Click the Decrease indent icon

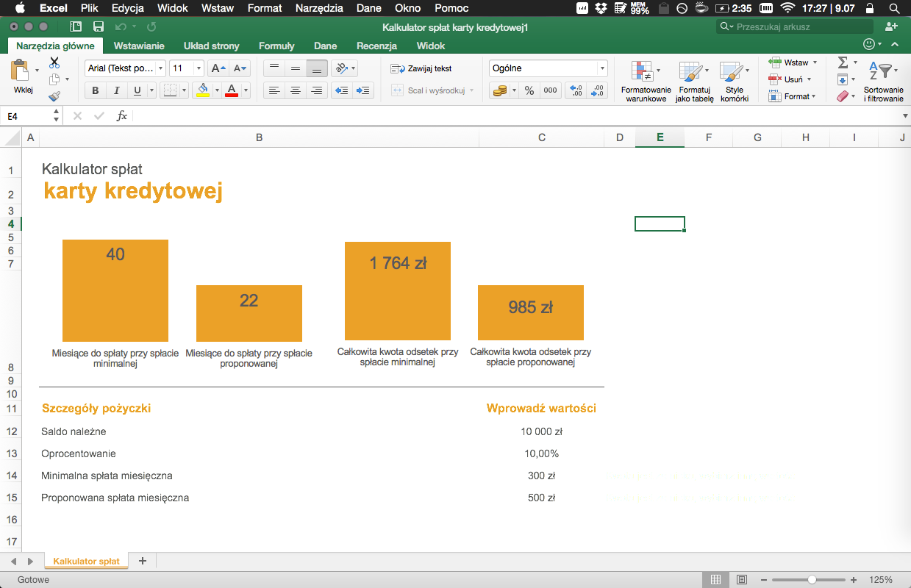point(342,91)
